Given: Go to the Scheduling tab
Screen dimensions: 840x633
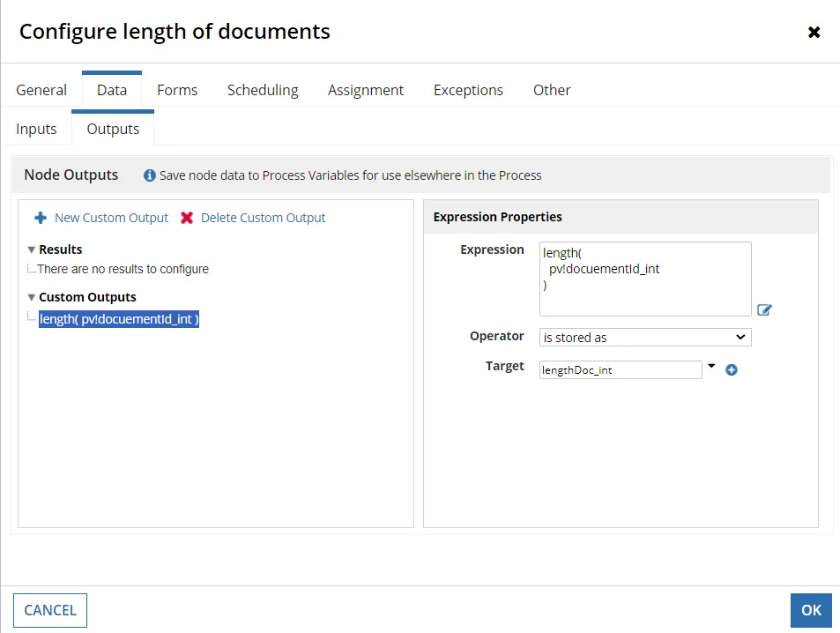Looking at the screenshot, I should click(x=263, y=90).
